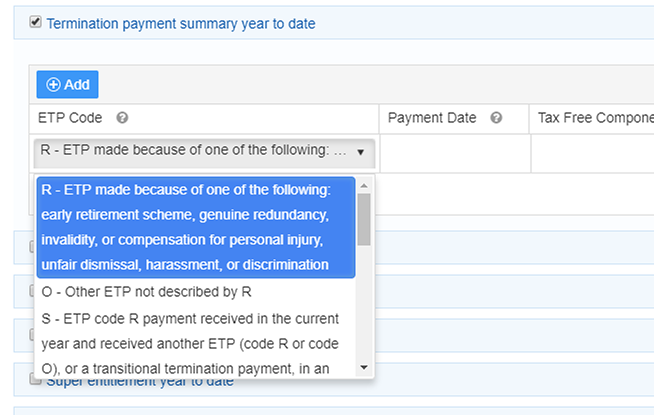Open the Termination payment summary year to date link
654x415 pixels.
(x=180, y=22)
